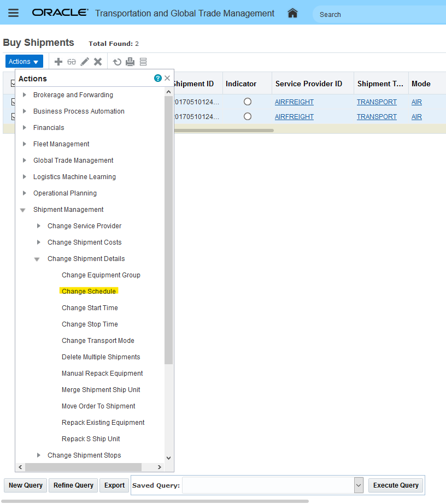Expand Change Service Provider node
Screen dimensions: 446x504
point(38,226)
